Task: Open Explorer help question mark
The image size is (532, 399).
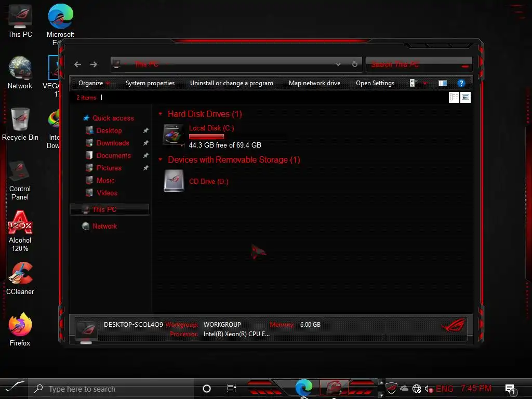Action: 461,83
